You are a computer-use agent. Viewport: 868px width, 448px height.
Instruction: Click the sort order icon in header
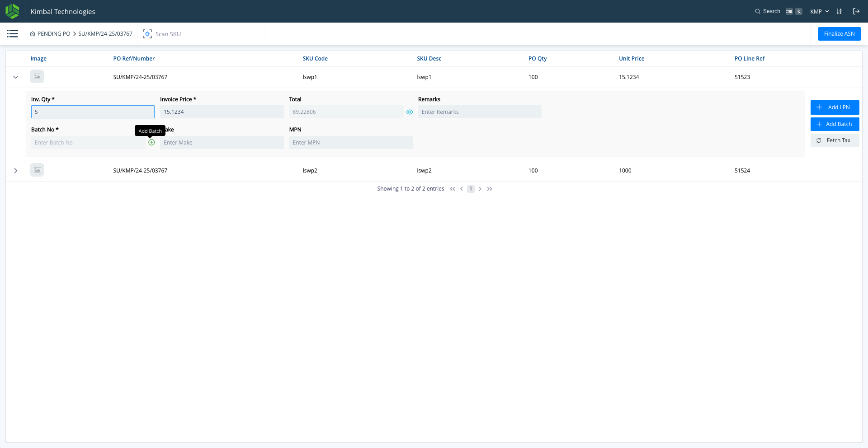[839, 11]
